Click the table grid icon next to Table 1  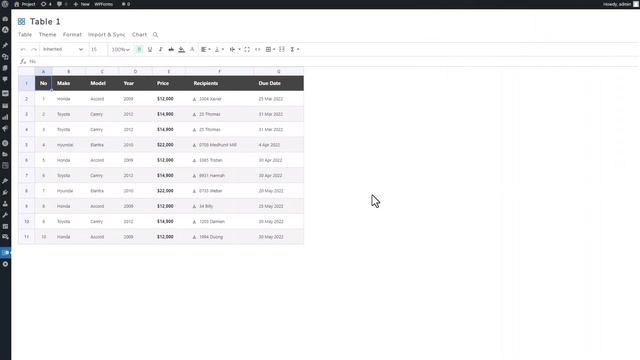coord(21,22)
